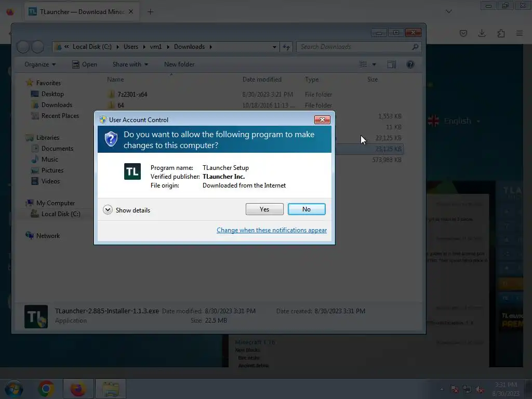532x399 pixels.
Task: Click No in User Account Control dialog
Action: pyautogui.click(x=307, y=209)
